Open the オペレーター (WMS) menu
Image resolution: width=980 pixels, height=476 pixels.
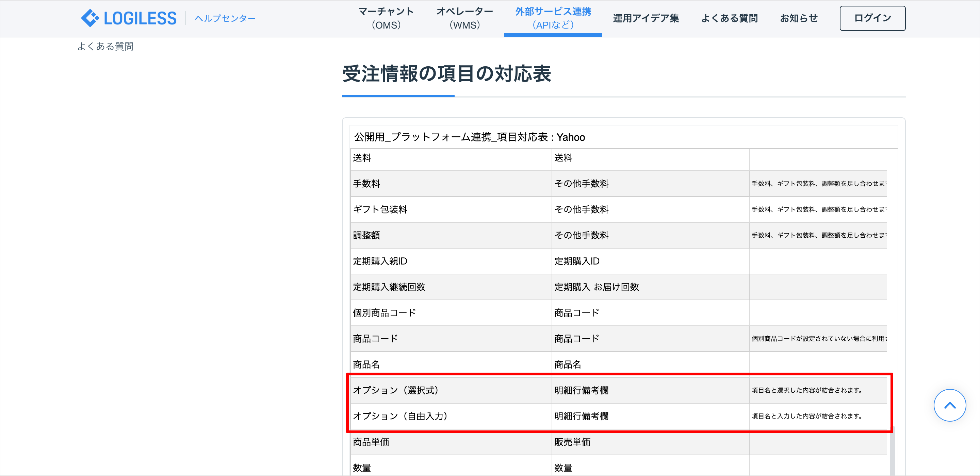point(464,18)
